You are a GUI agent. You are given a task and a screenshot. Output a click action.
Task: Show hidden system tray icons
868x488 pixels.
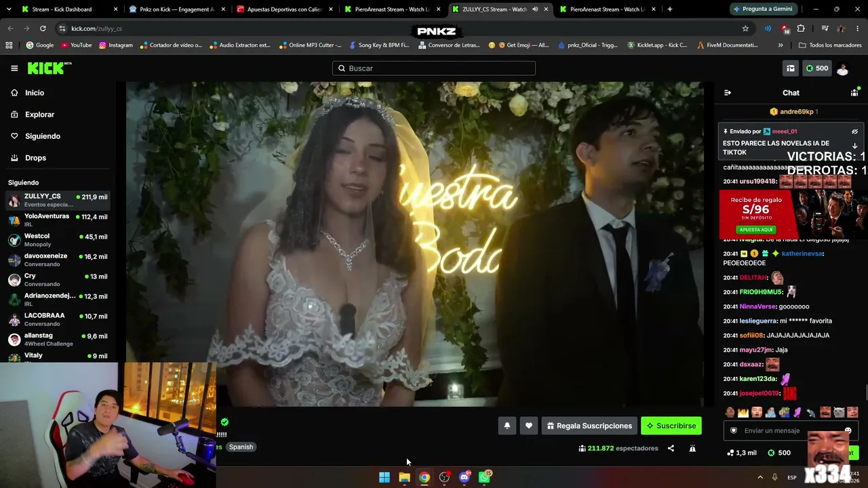(760, 477)
